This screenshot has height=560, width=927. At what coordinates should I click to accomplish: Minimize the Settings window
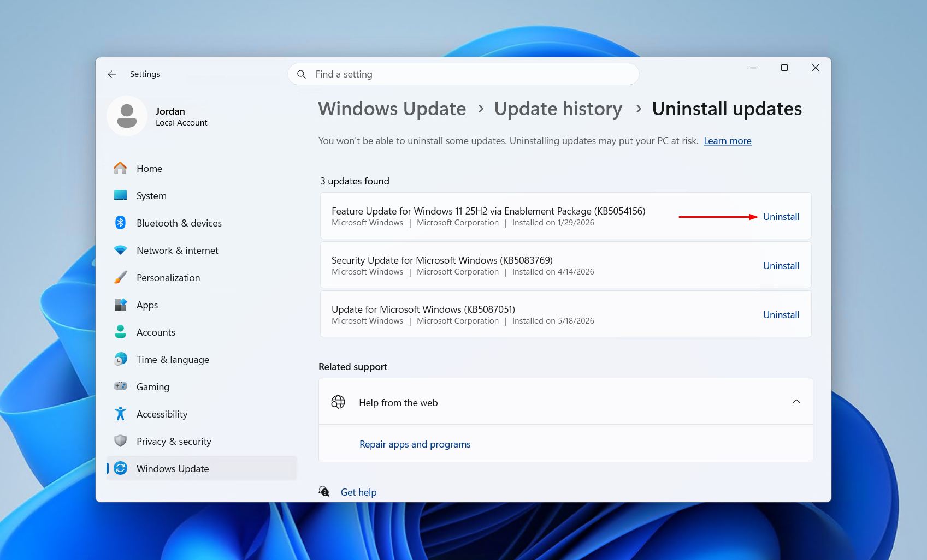click(x=753, y=68)
